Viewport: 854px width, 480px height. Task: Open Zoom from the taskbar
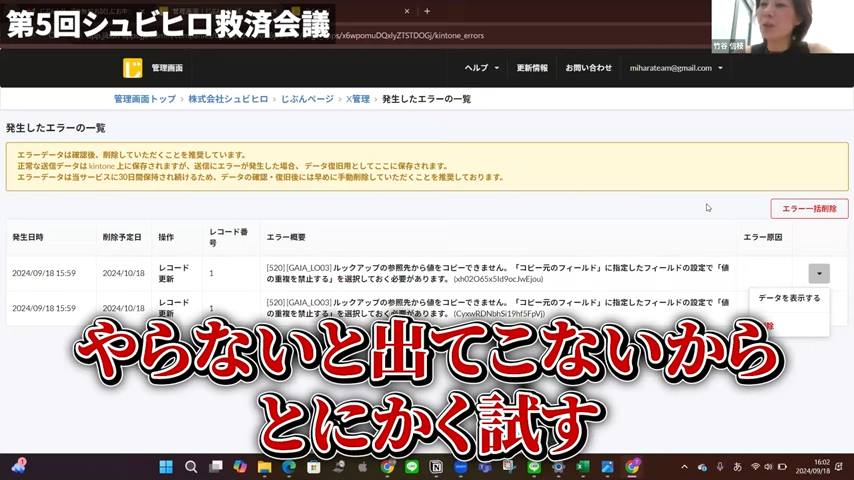461,467
